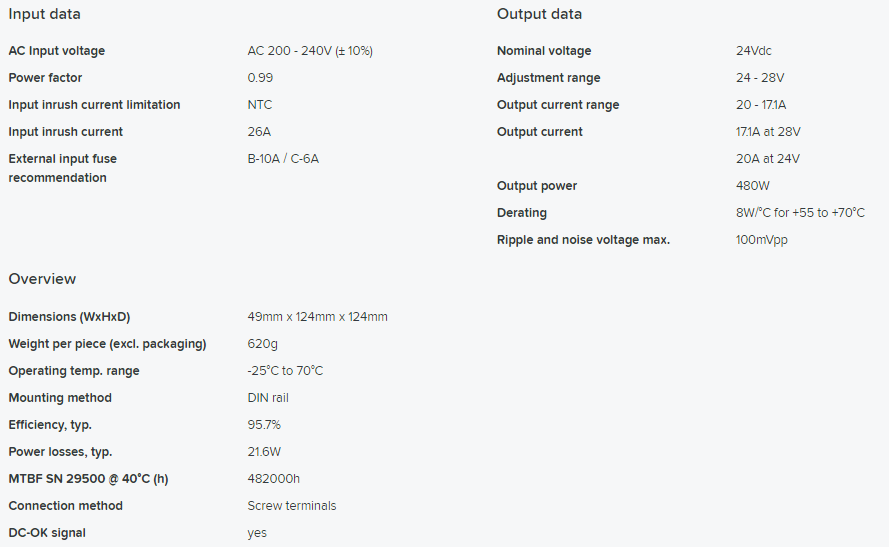Select the Nominal voltage label
Screen dimensions: 889x547
pos(544,51)
